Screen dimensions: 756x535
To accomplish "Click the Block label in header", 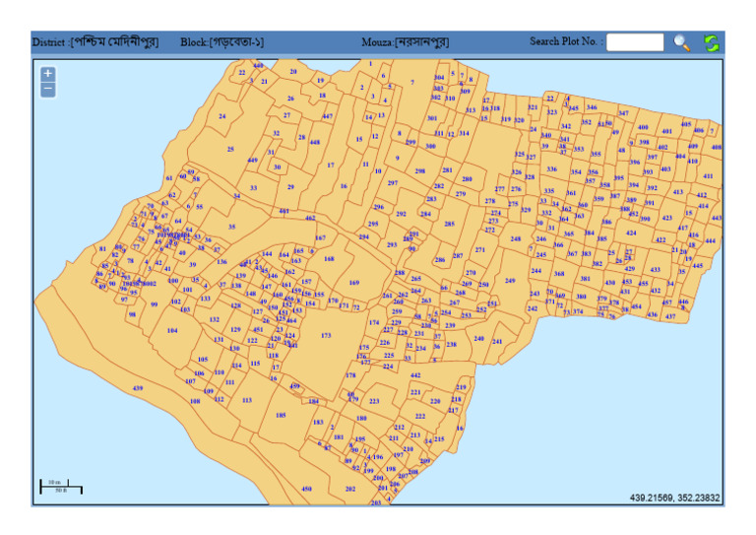I will click(x=221, y=42).
